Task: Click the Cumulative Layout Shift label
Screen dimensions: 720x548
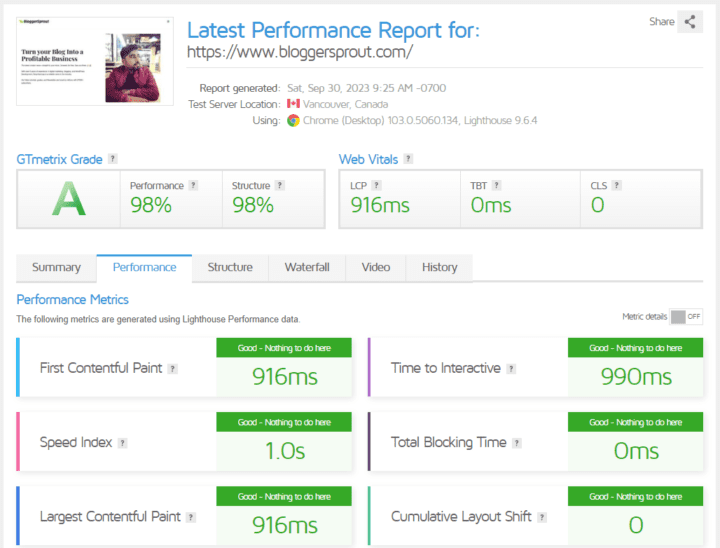Action: pyautogui.click(x=461, y=517)
